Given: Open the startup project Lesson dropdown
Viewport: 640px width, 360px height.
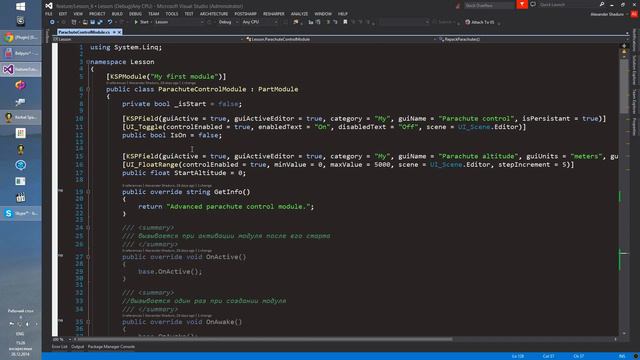Looking at the screenshot, I should 179,22.
